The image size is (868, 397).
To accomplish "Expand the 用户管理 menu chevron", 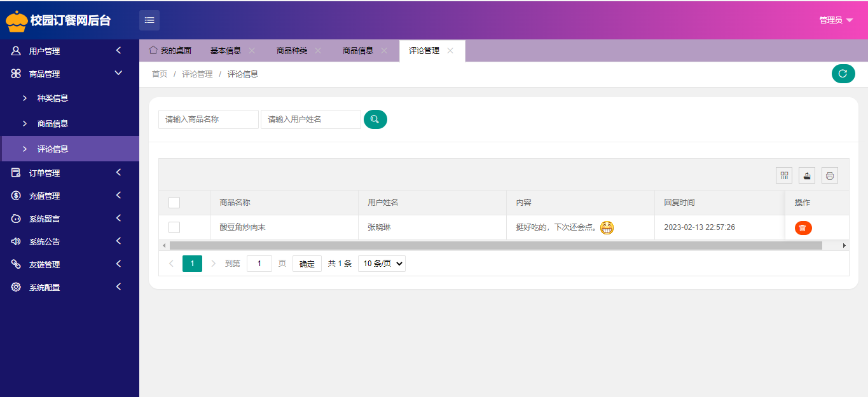I will tap(118, 50).
